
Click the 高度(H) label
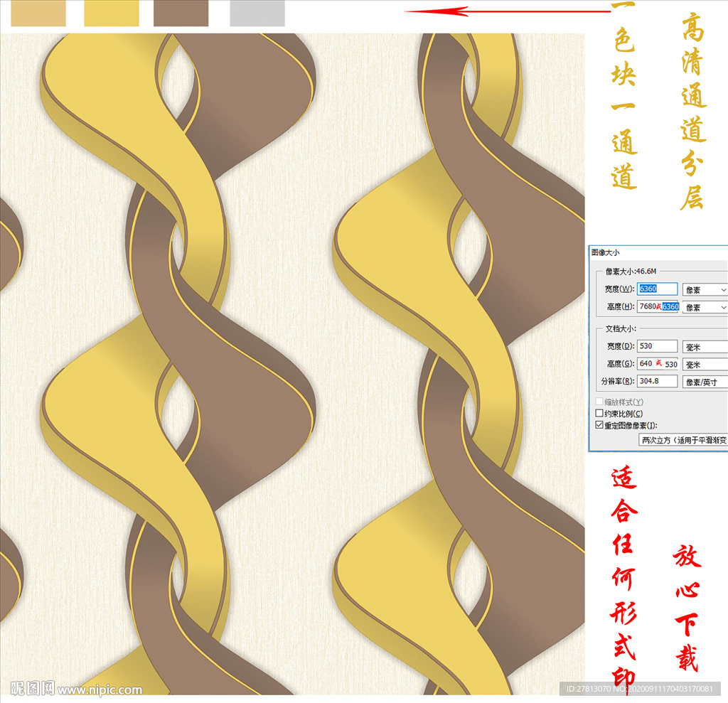click(x=620, y=306)
